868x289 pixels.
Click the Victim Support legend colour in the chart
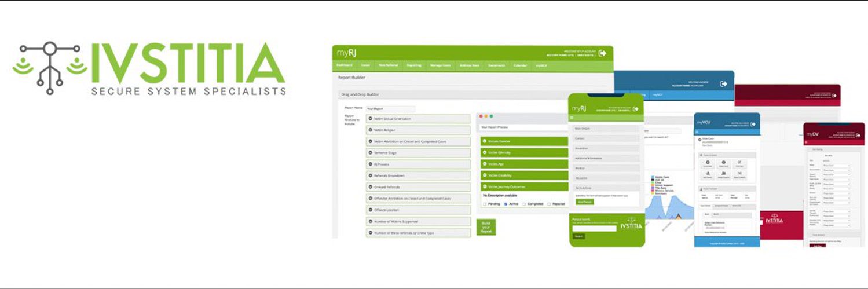tap(653, 184)
